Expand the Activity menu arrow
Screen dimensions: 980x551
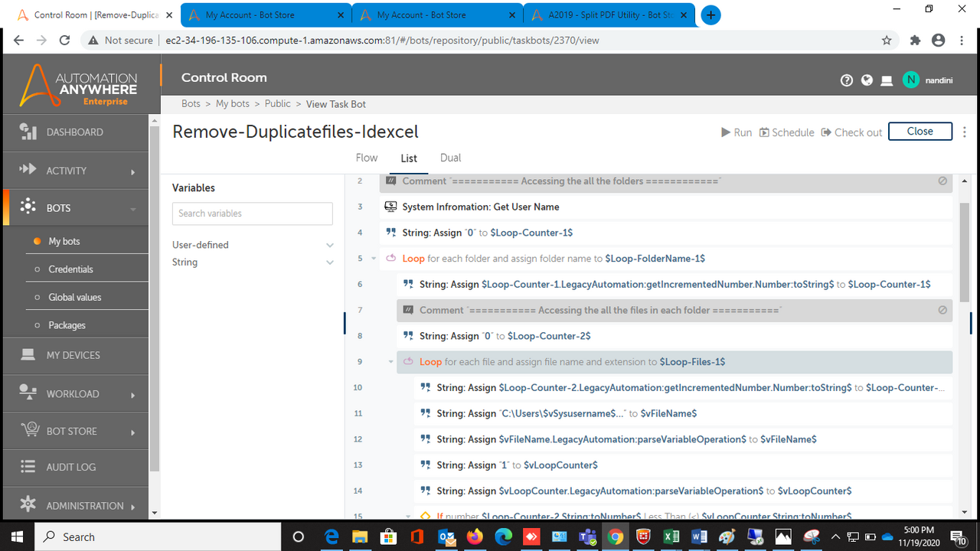[x=132, y=172]
